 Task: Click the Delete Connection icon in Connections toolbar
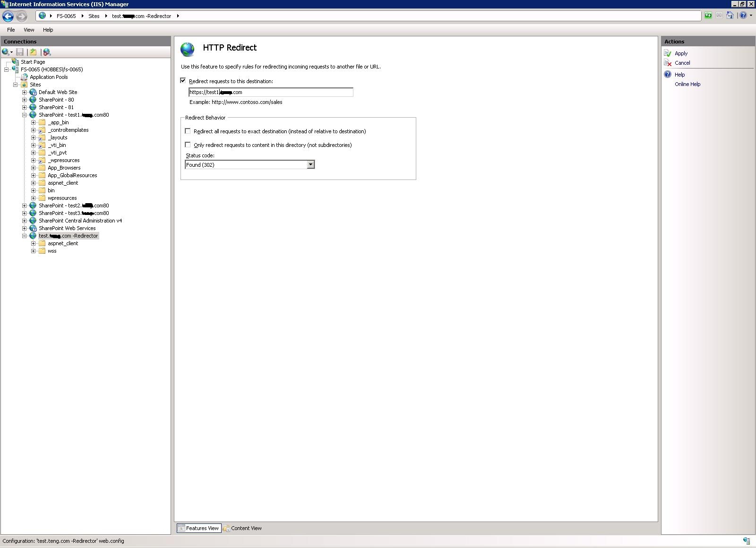click(47, 52)
